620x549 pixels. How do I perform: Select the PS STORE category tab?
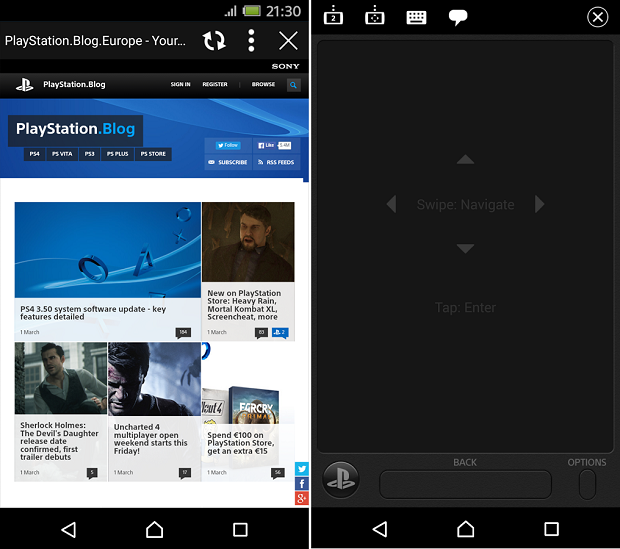[153, 154]
